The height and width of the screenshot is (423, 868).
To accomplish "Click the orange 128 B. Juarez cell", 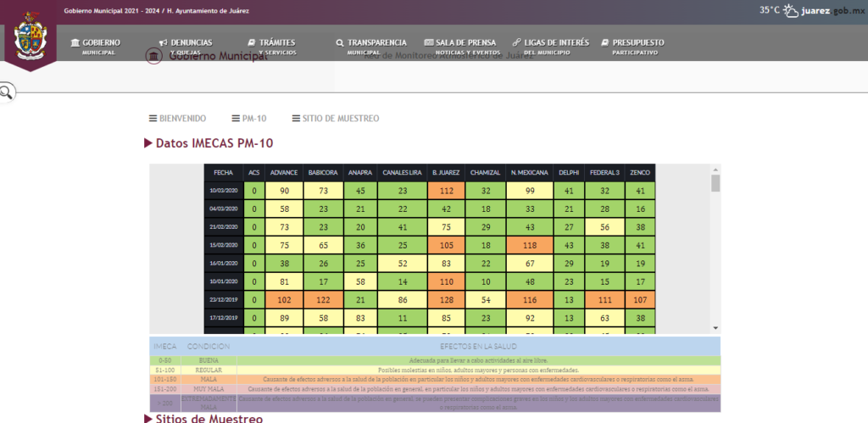I will point(446,300).
